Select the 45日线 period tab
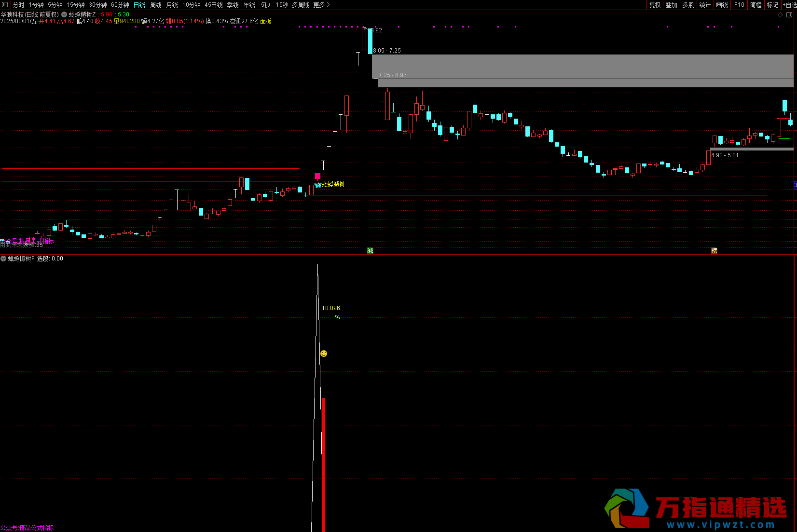 click(214, 5)
